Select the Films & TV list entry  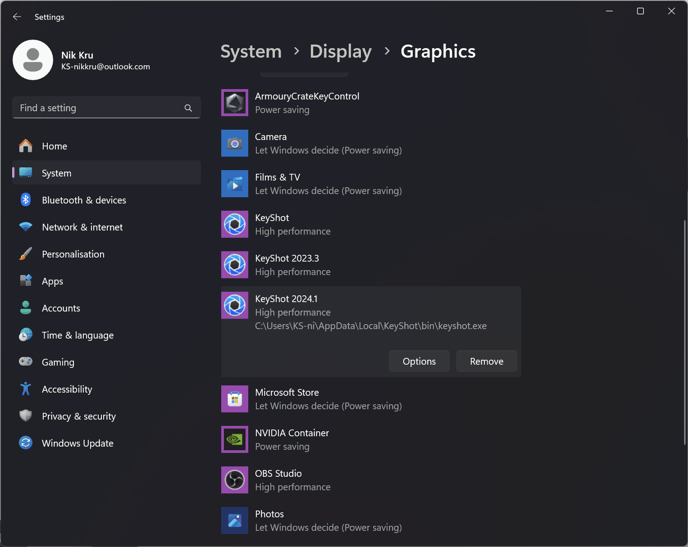371,184
